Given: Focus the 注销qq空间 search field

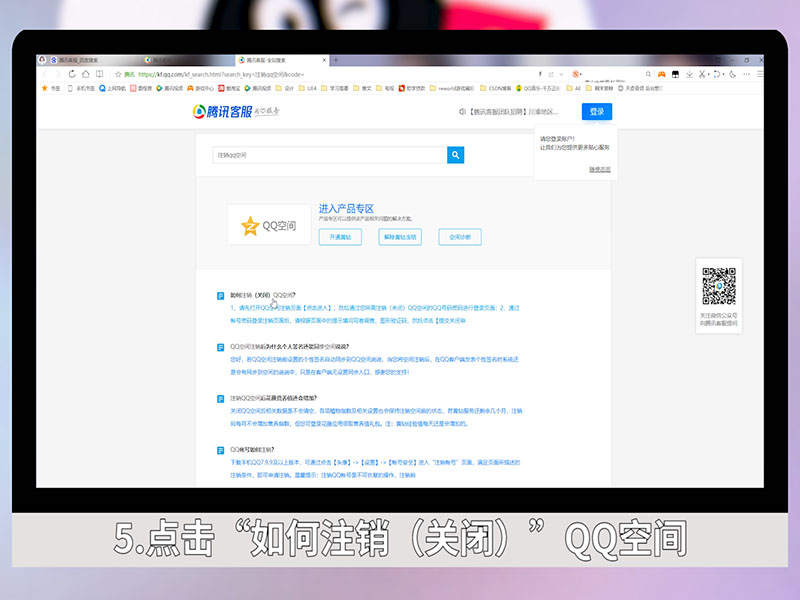Looking at the screenshot, I should pyautogui.click(x=330, y=155).
